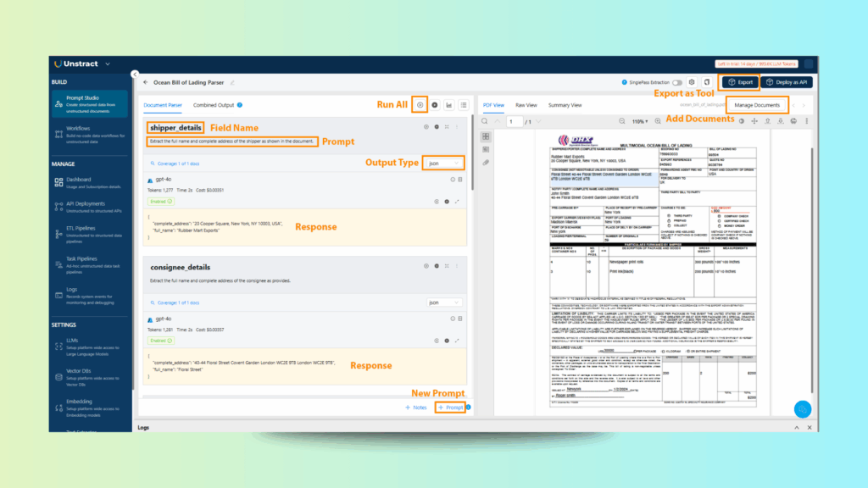868x488 pixels.
Task: Switch to the Combined Output tab
Action: 214,105
